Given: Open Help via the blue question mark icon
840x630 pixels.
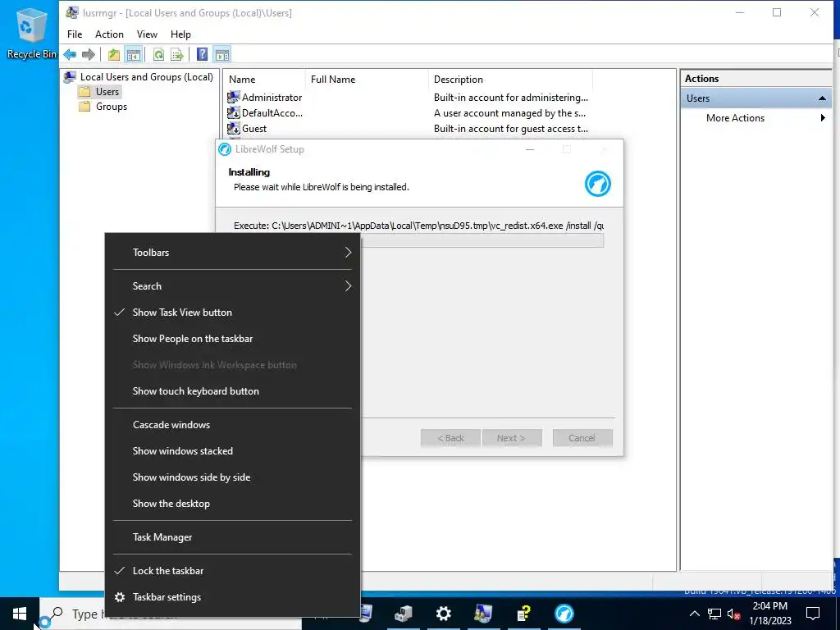Looking at the screenshot, I should pyautogui.click(x=202, y=54).
